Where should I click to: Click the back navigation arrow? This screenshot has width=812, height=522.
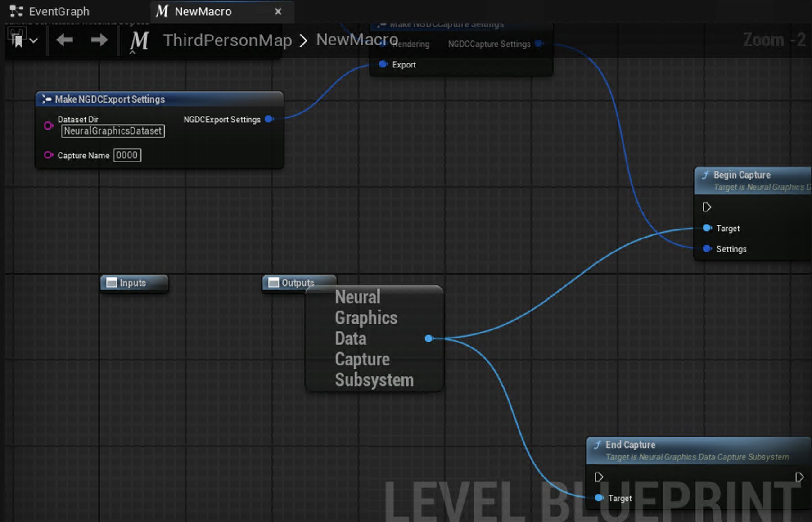[64, 40]
